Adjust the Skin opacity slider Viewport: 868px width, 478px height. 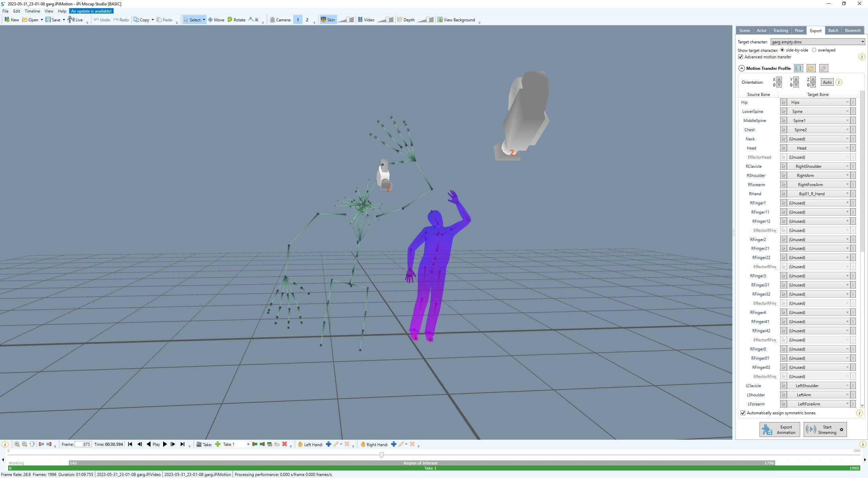tap(346, 20)
